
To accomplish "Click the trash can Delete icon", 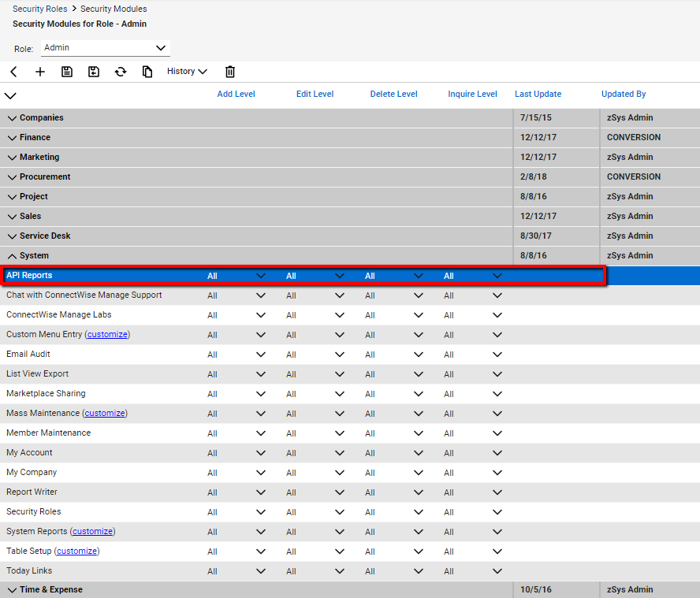I will click(x=230, y=72).
